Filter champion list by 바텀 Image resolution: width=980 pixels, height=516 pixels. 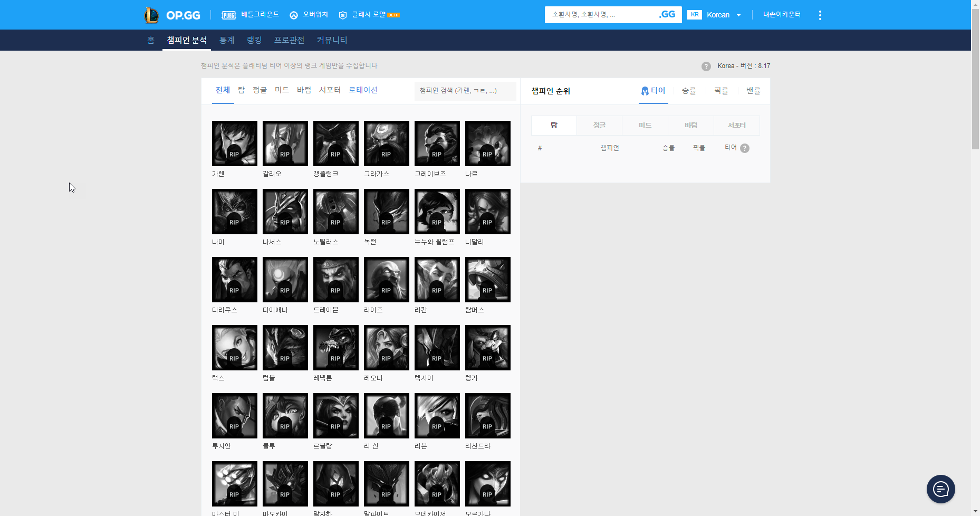[304, 90]
